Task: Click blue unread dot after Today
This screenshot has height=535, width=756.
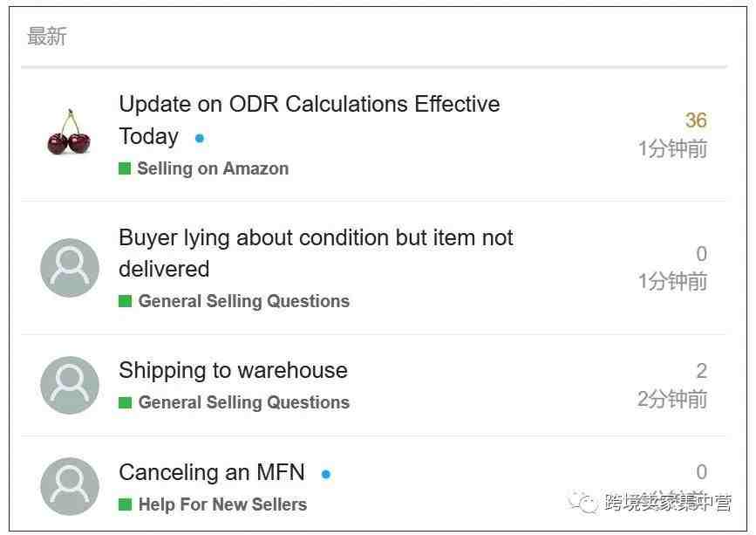Action: 200,139
